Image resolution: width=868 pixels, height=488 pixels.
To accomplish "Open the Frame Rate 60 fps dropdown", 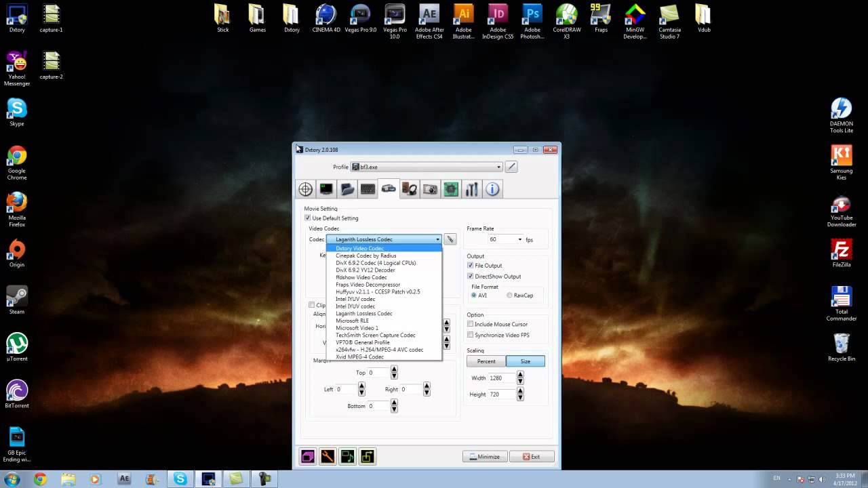I will click(x=506, y=239).
